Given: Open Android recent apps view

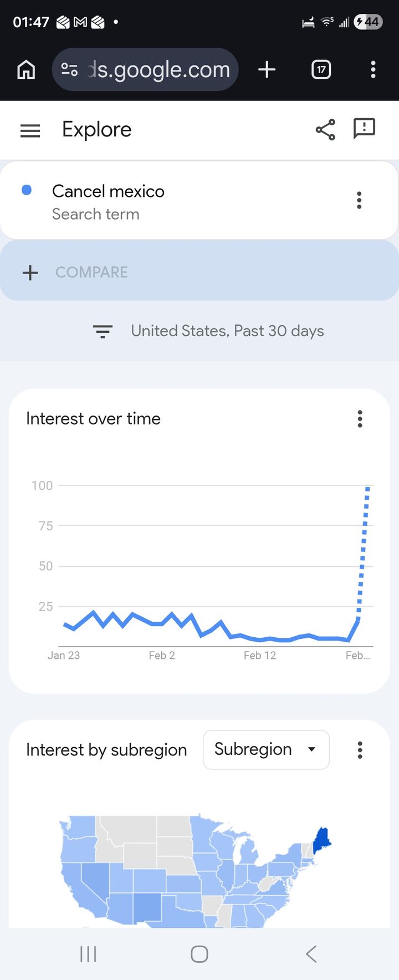Looking at the screenshot, I should coord(88,954).
